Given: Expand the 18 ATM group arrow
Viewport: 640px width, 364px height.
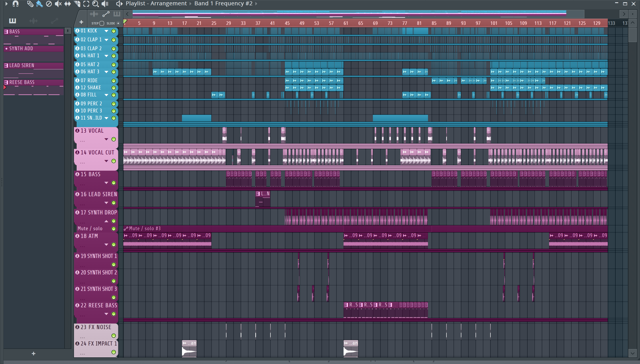Looking at the screenshot, I should click(106, 244).
